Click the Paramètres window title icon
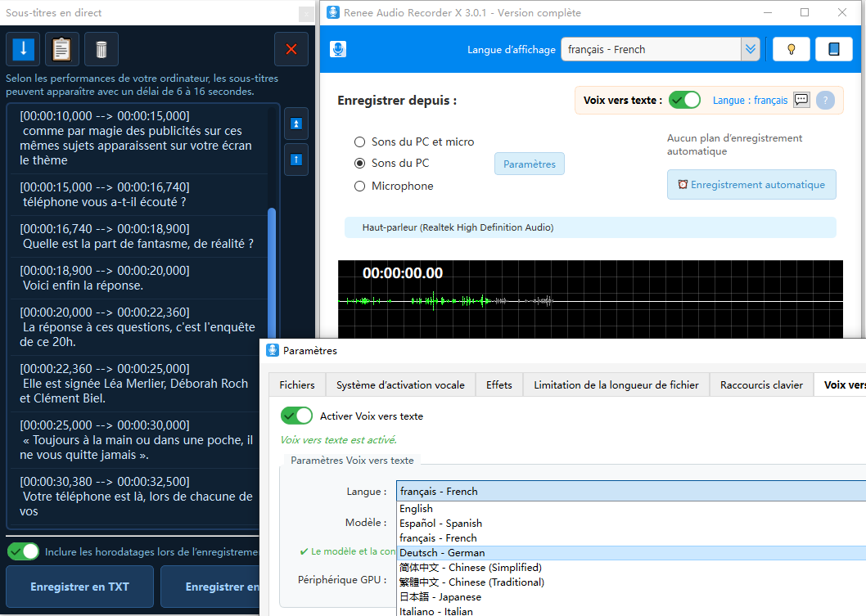 pos(273,350)
